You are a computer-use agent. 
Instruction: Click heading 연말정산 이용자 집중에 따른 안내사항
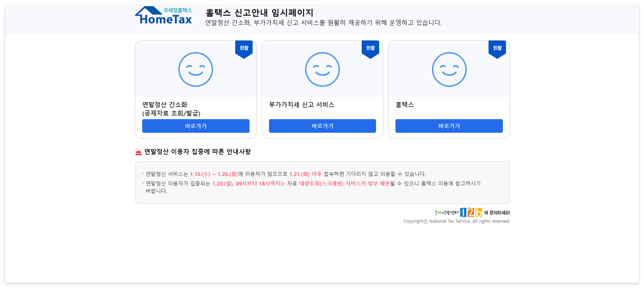[x=197, y=152]
